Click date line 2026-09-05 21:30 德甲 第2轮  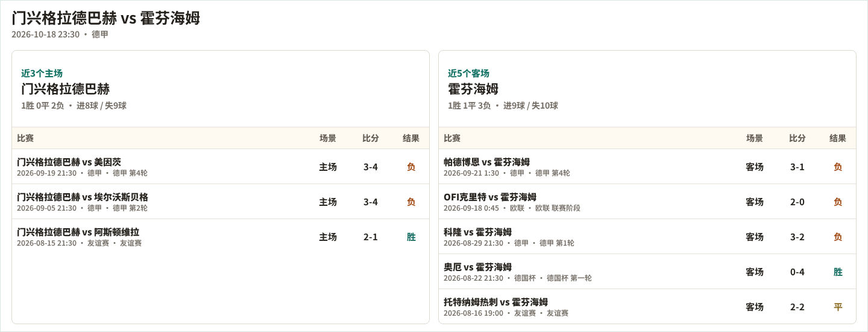(x=82, y=208)
